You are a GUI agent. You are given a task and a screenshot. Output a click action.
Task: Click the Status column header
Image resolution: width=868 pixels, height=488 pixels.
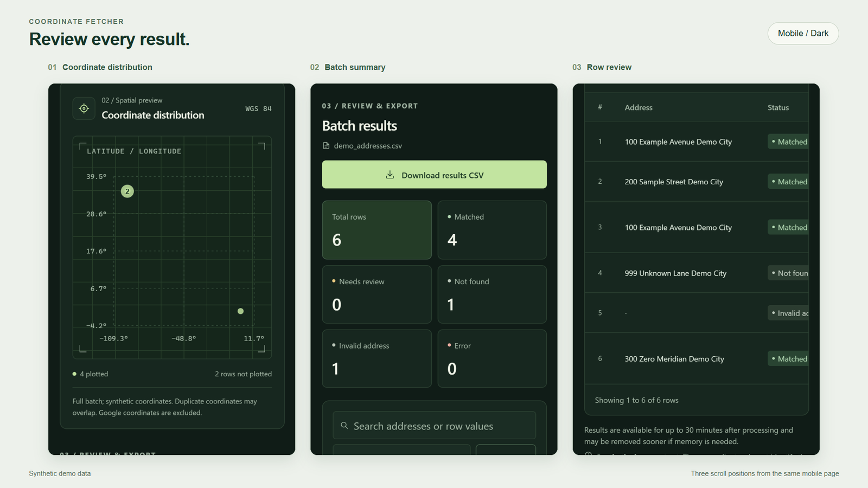(x=778, y=108)
